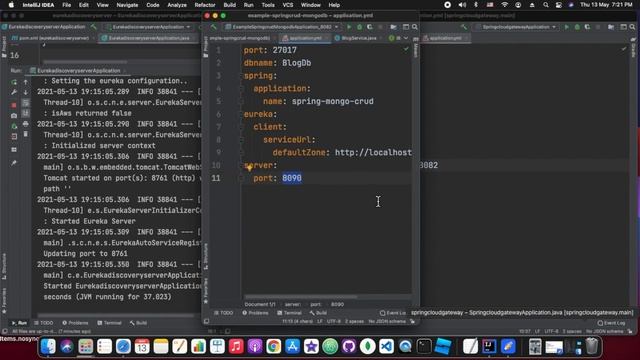Open EurekadiscoveryserverApplication run configuration dropdown
This screenshot has width=640, height=360.
click(149, 27)
